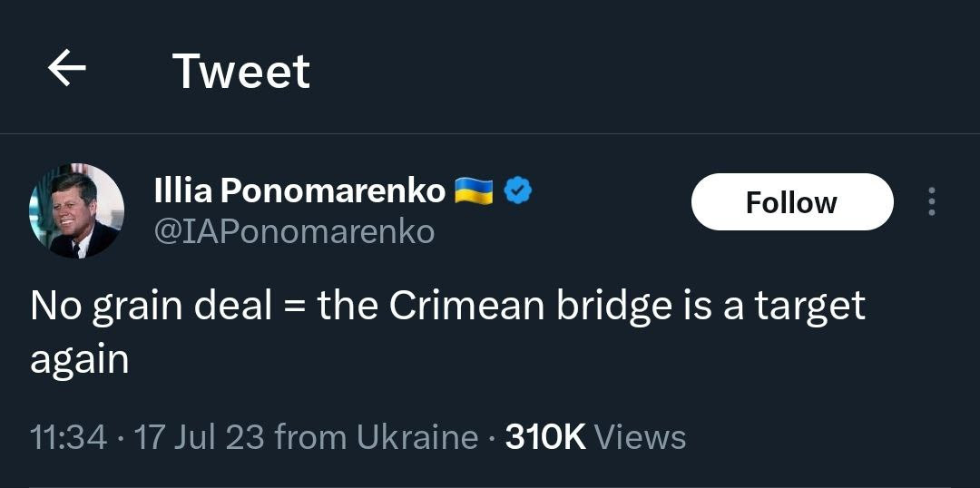This screenshot has height=488, width=980.
Task: Follow Illia Ponomarenko
Action: click(x=791, y=201)
